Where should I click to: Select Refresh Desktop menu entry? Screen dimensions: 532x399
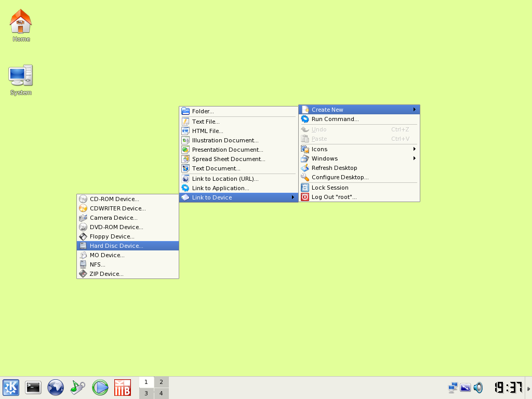pyautogui.click(x=360, y=168)
